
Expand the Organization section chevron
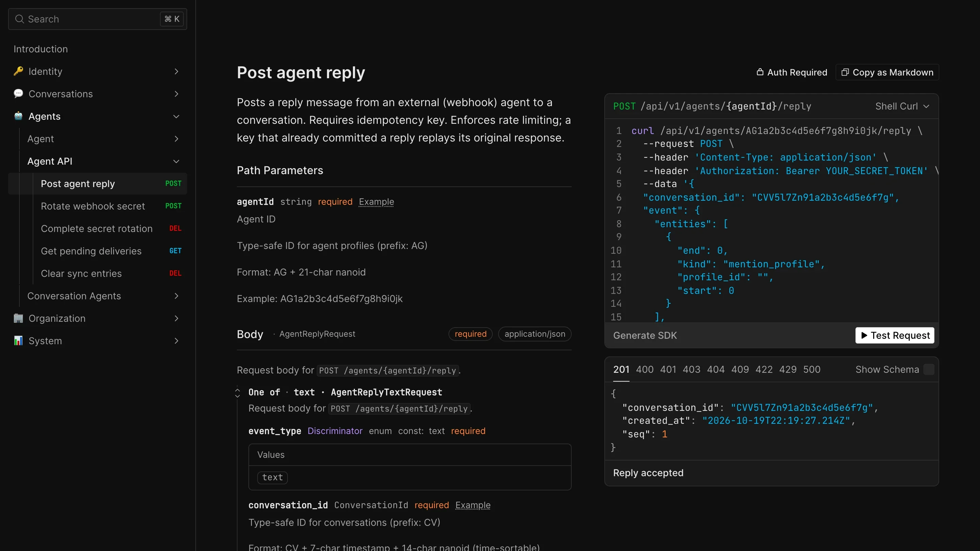coord(176,318)
